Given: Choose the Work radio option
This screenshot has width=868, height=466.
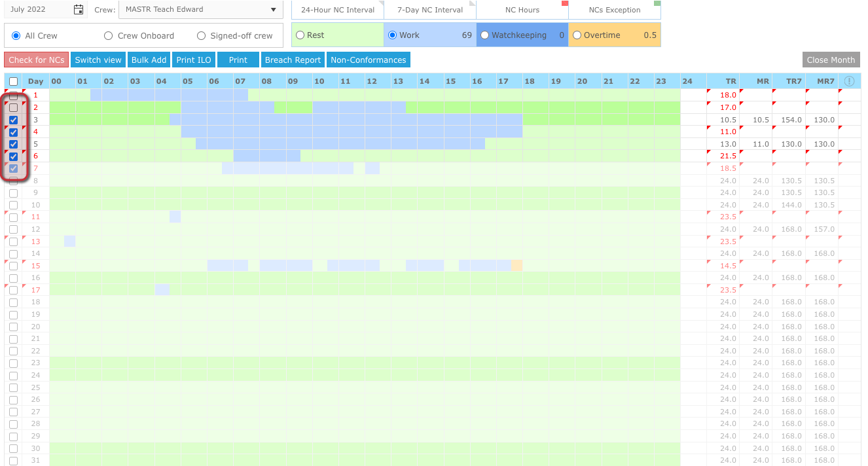Looking at the screenshot, I should coord(393,35).
